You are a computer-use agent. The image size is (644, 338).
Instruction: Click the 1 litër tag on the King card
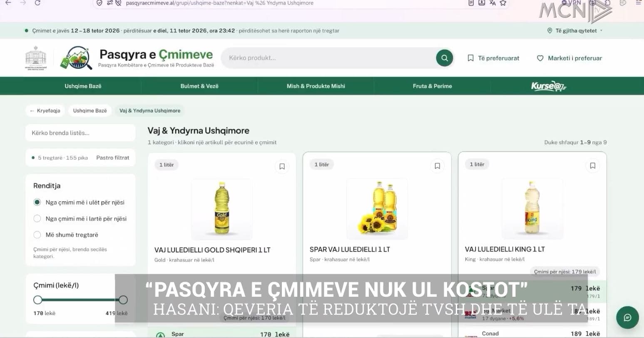tap(477, 164)
